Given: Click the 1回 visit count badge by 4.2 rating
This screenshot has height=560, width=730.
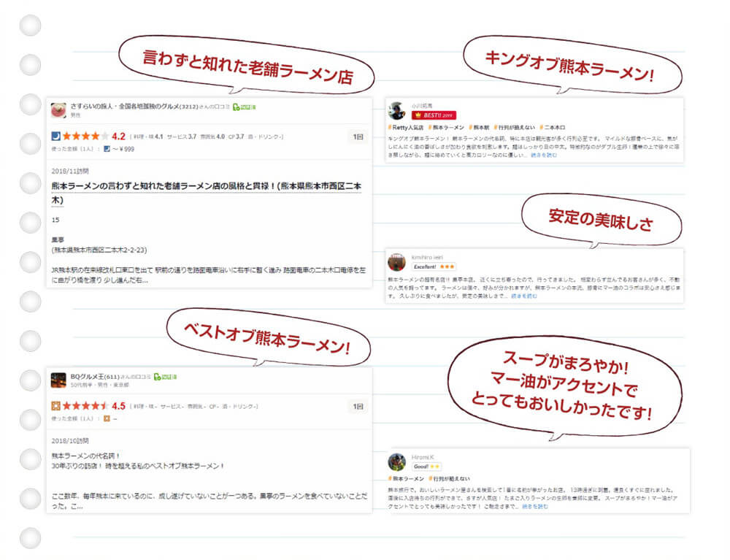Looking at the screenshot, I should (x=358, y=137).
